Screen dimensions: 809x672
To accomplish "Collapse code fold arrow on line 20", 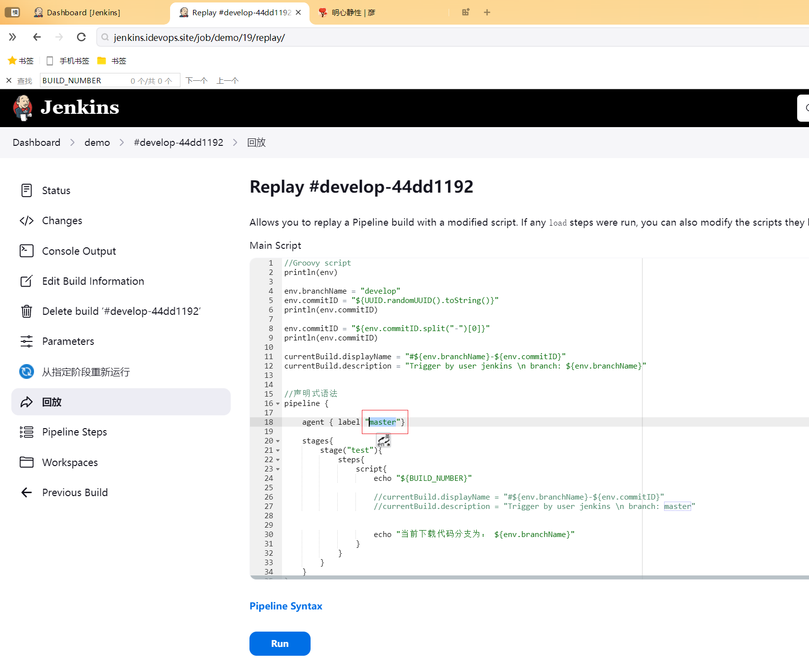I will pyautogui.click(x=278, y=441).
